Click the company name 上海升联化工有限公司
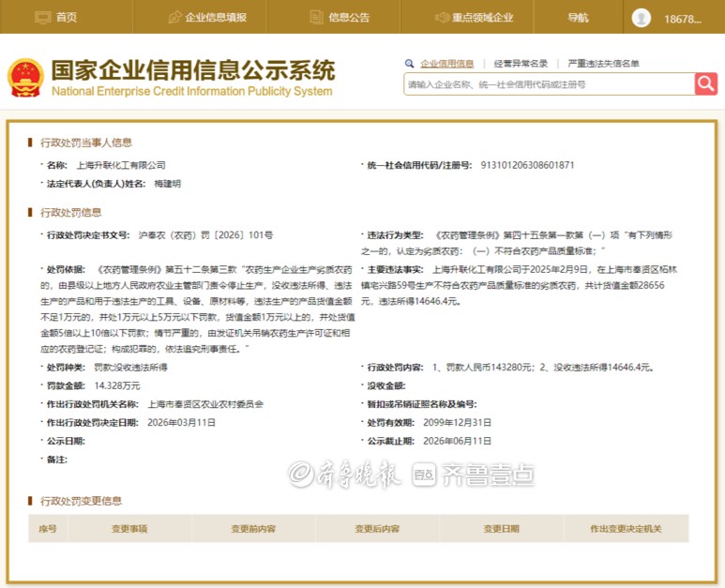725x588 pixels. click(120, 165)
